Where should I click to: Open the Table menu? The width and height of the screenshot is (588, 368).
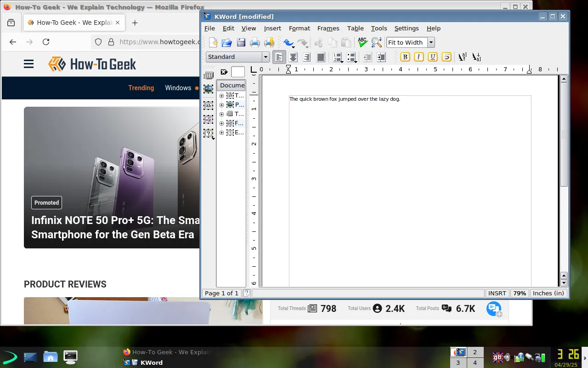(355, 28)
